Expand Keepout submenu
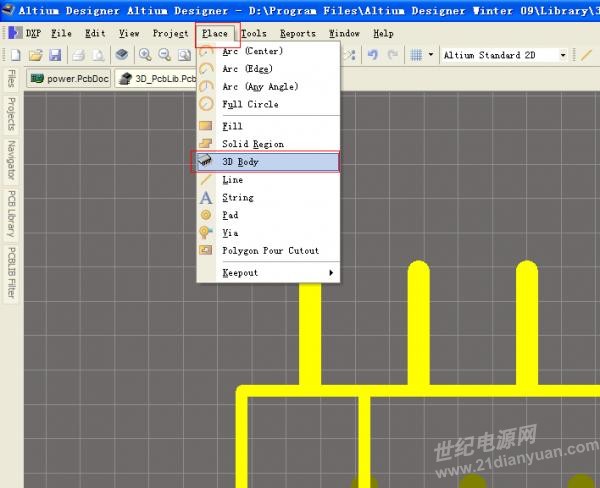Image resolution: width=600 pixels, height=488 pixels. pyautogui.click(x=268, y=273)
